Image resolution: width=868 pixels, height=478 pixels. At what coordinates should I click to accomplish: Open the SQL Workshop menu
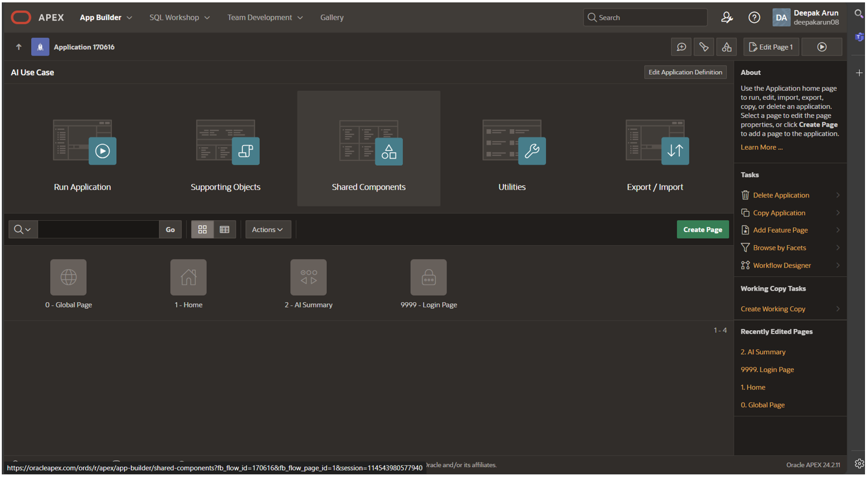(x=179, y=17)
